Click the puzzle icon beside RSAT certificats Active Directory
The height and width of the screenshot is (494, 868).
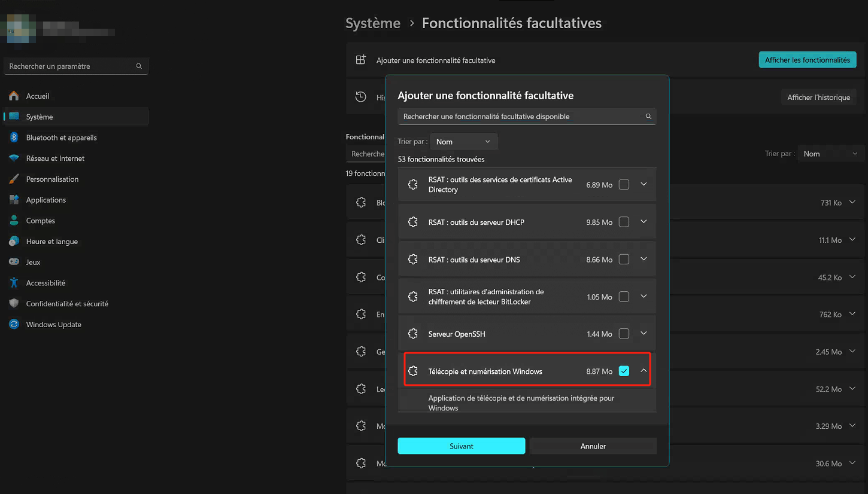[x=412, y=185]
